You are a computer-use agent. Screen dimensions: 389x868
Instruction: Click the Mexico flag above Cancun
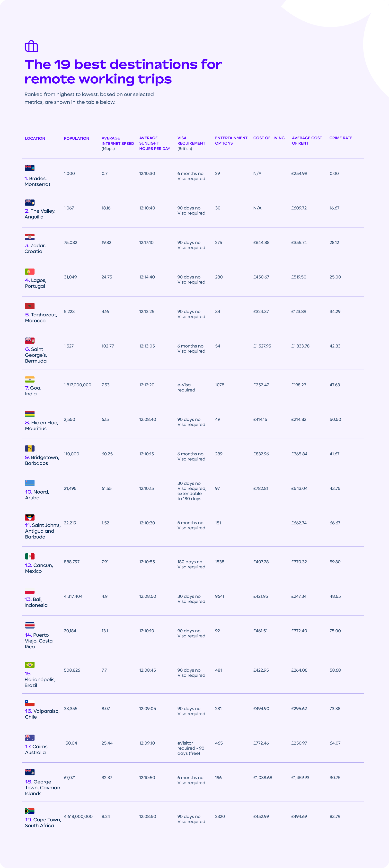(30, 556)
